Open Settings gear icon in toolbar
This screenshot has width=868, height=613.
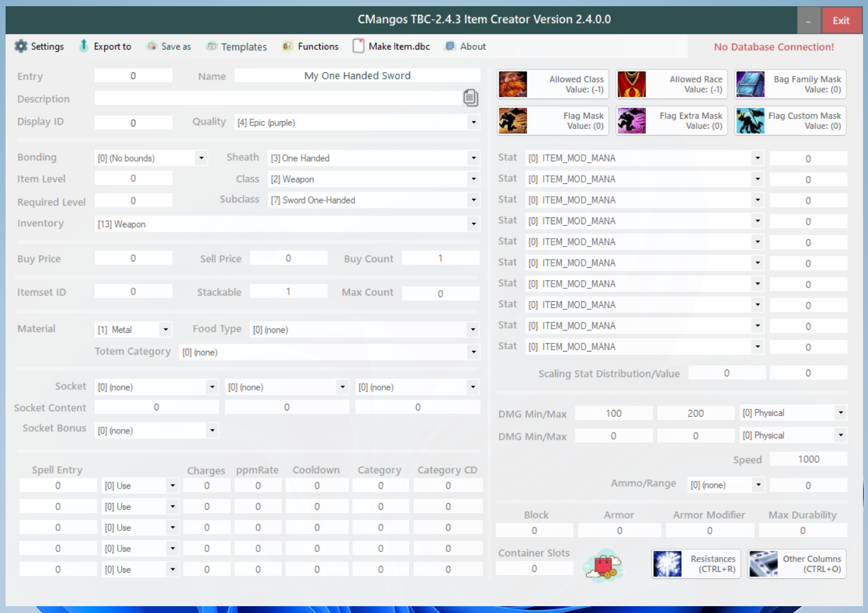click(x=21, y=46)
